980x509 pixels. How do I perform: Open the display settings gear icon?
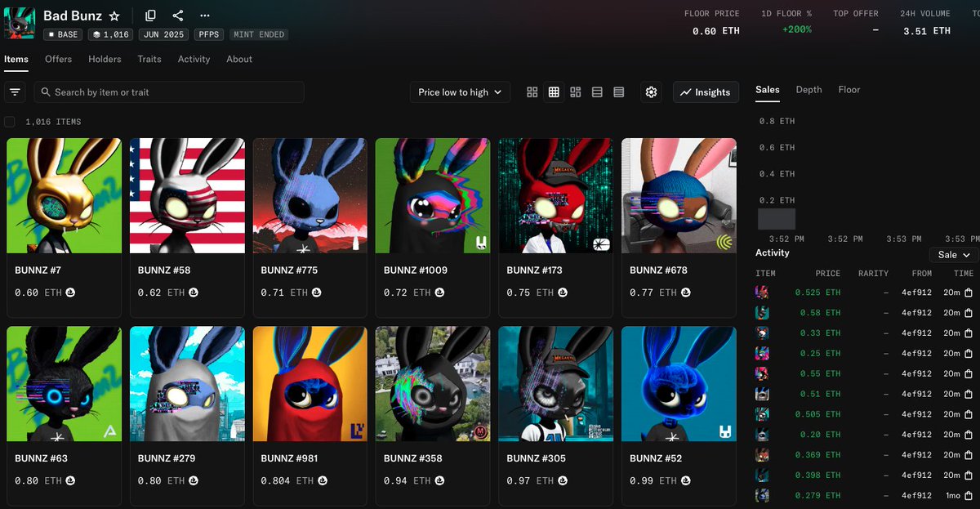(651, 92)
